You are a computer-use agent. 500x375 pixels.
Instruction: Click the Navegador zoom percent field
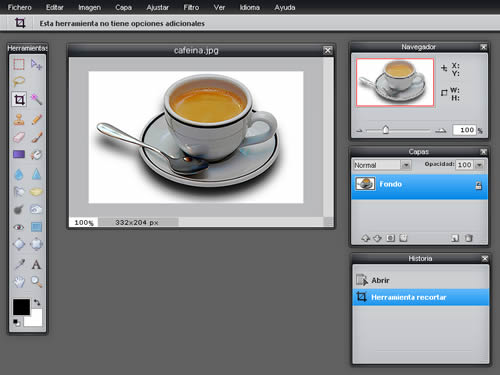pos(464,130)
